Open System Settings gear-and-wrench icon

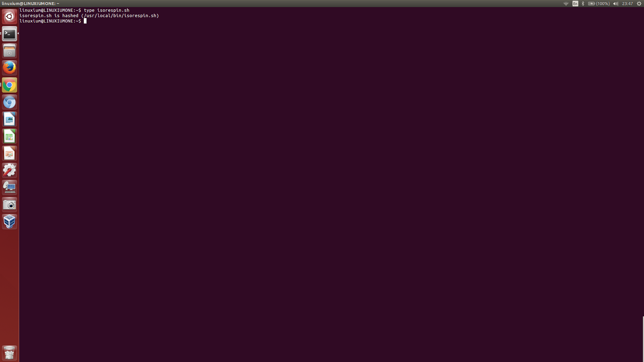pos(9,171)
